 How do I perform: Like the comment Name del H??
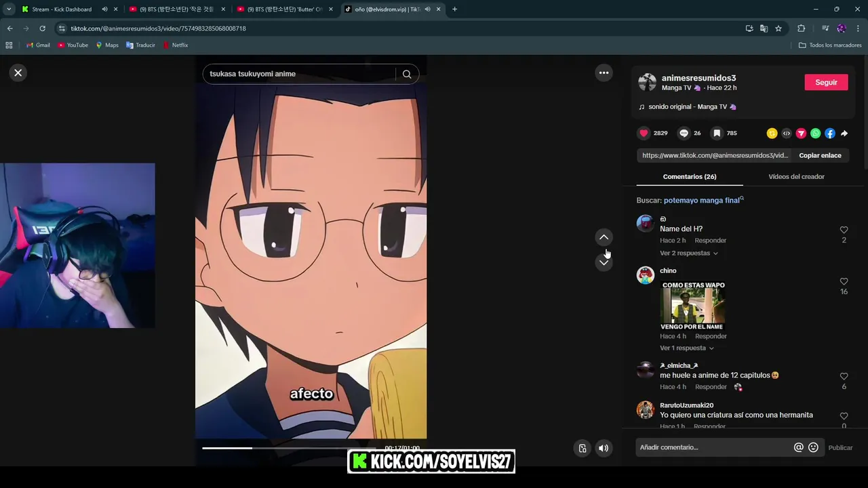[844, 230]
